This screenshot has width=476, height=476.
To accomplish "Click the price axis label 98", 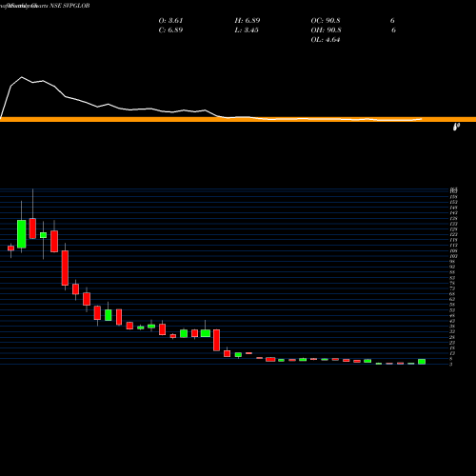I will pyautogui.click(x=452, y=262).
